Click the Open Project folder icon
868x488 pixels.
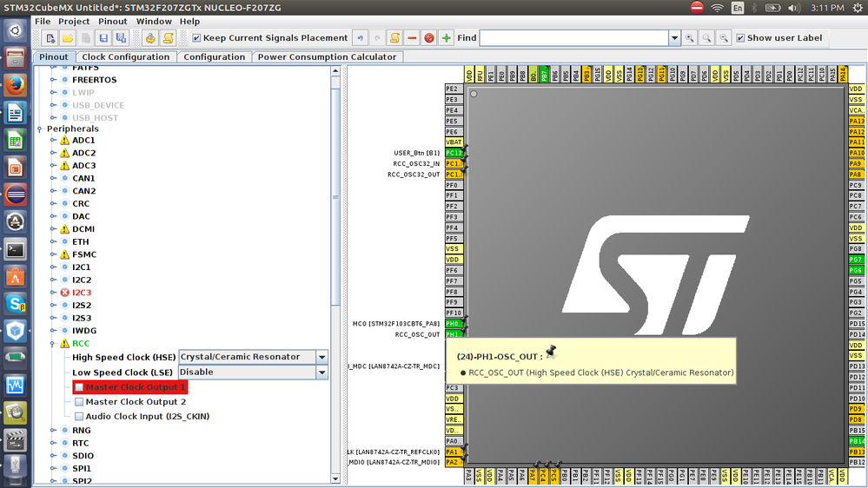click(x=68, y=38)
